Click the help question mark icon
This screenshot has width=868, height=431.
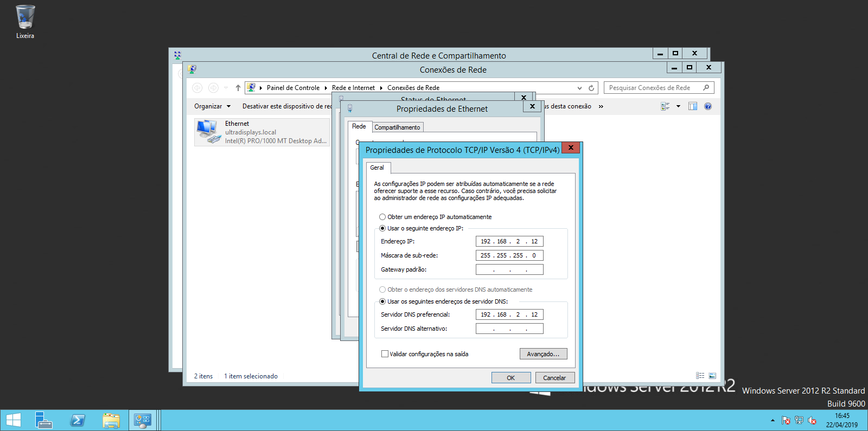click(708, 106)
